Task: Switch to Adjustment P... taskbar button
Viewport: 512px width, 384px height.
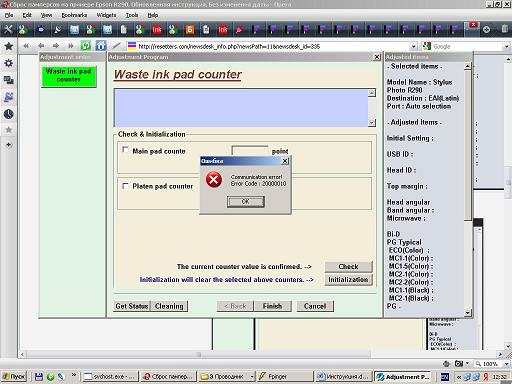Action: [x=402, y=377]
